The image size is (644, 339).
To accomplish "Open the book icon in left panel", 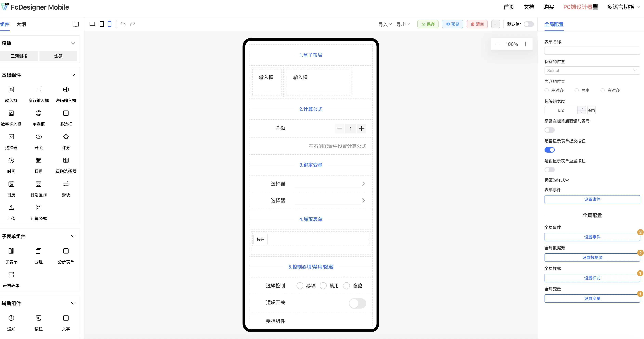I will pyautogui.click(x=76, y=24).
